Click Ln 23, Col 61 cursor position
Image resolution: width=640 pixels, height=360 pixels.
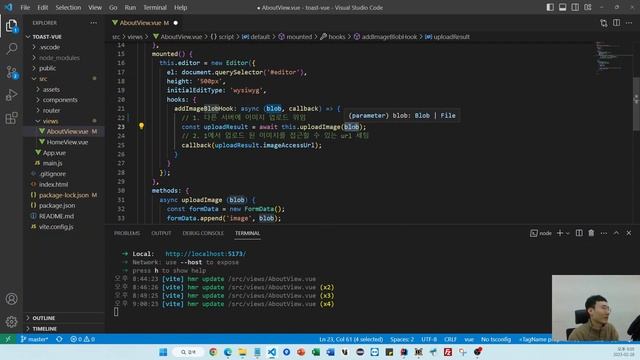pos(351,339)
